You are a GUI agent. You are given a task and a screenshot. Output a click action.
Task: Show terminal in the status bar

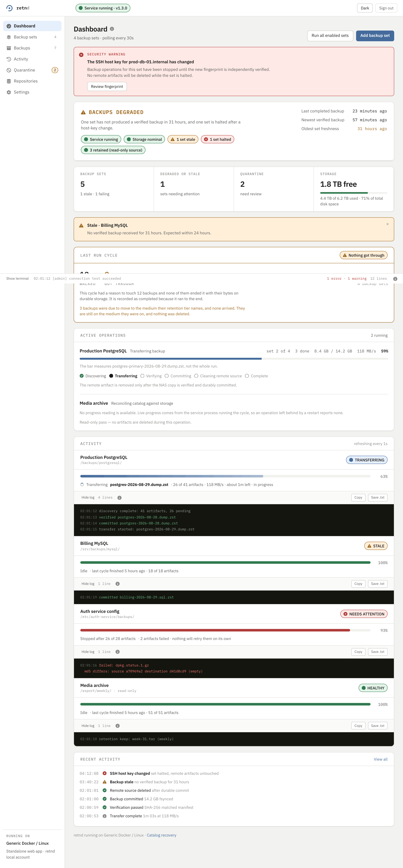[x=17, y=279]
